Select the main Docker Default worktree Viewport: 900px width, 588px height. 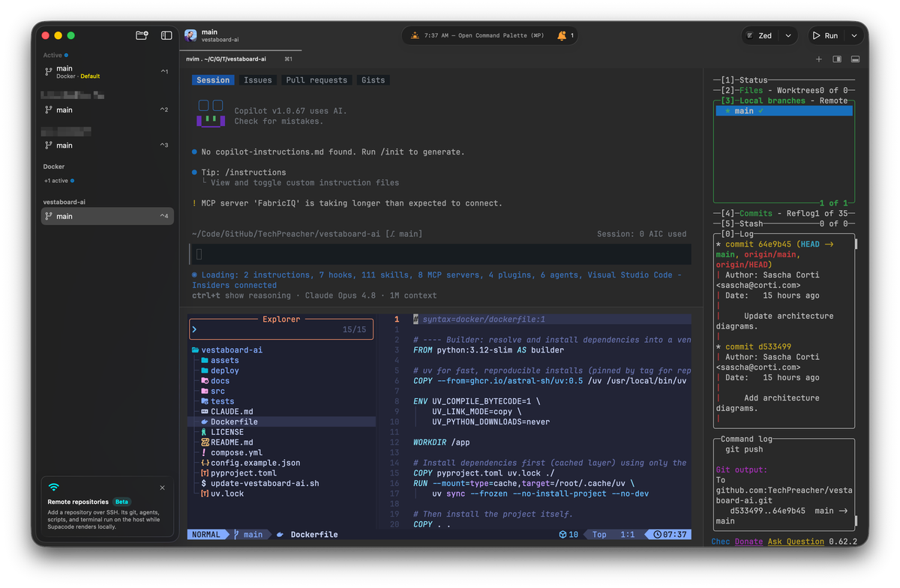pyautogui.click(x=107, y=72)
